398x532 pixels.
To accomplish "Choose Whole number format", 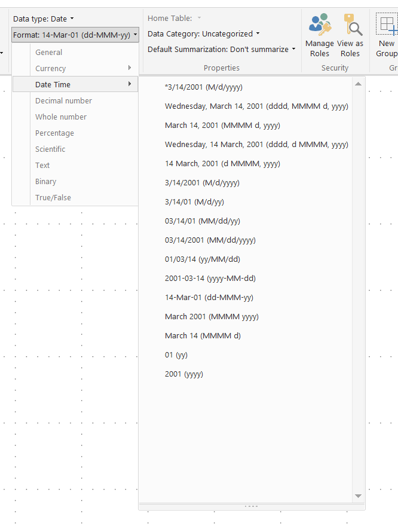I will click(x=75, y=117).
